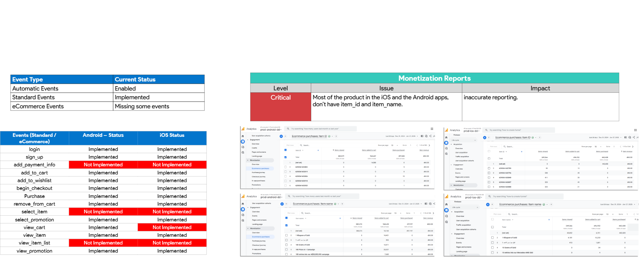Image resolution: width=644 pixels, height=278 pixels.
Task: Click Reports icon in iOS Item ID report sidebar
Action: tap(446, 143)
